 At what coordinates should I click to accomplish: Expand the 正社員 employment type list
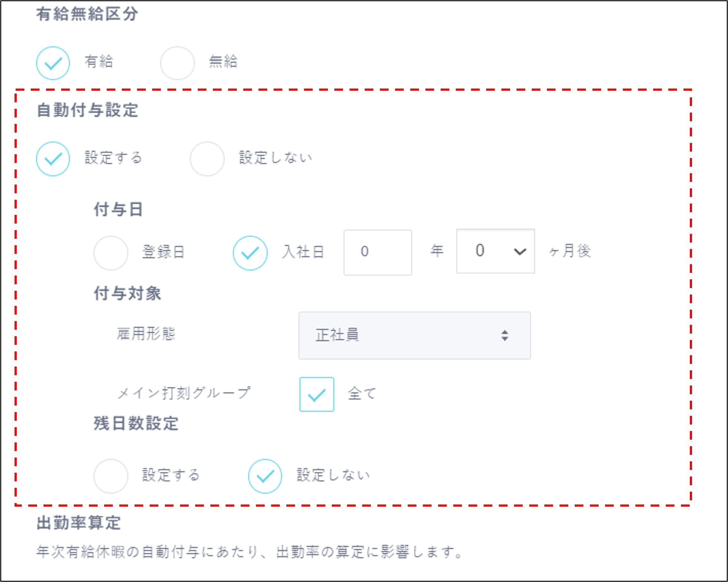tap(415, 335)
